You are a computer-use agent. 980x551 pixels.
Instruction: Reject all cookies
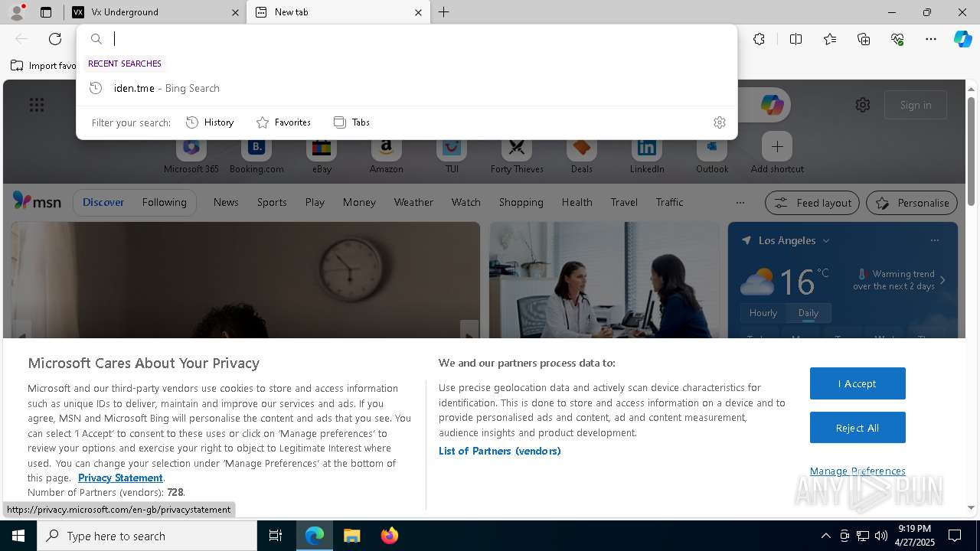tap(857, 428)
